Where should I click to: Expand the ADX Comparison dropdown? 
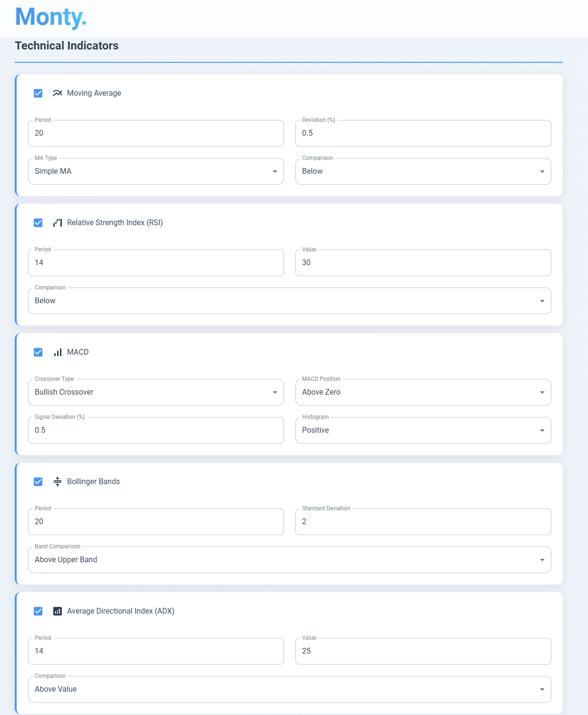click(290, 689)
